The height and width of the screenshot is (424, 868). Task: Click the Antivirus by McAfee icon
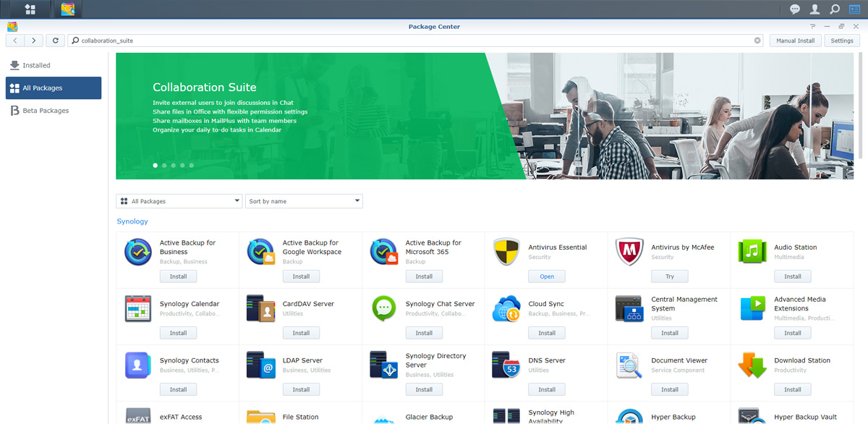(629, 253)
